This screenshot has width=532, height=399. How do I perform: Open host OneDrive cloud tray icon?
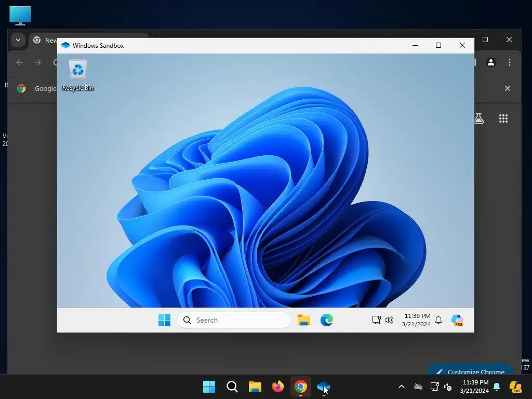coord(418,387)
